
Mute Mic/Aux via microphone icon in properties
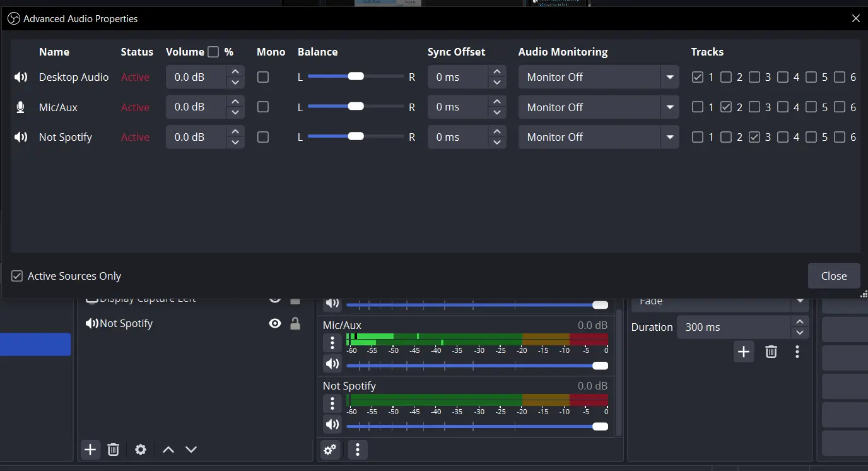click(20, 107)
